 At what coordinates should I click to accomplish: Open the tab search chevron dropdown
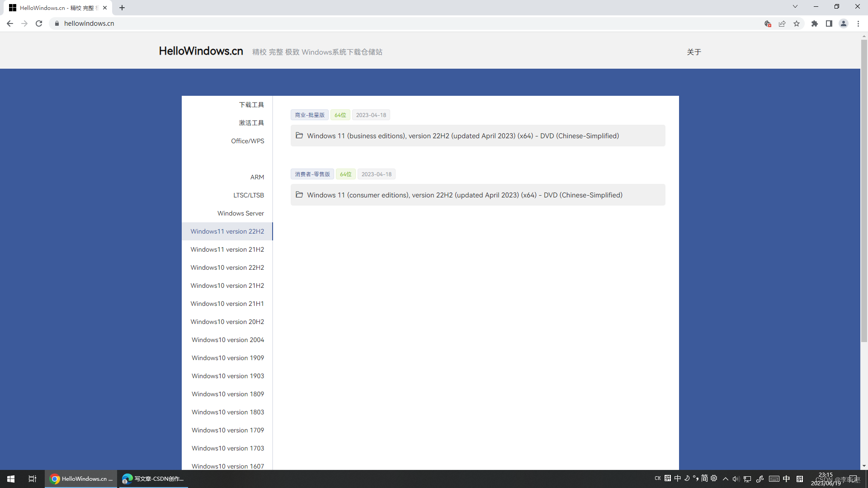(x=795, y=7)
